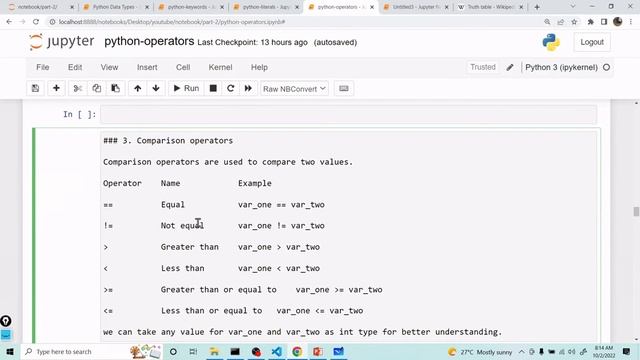This screenshot has width=640, height=360.
Task: Open the Cell menu
Action: click(183, 67)
